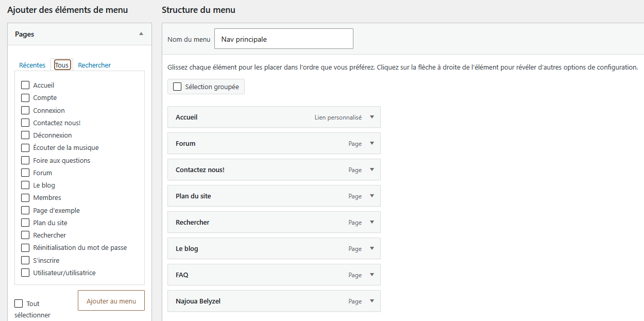The width and height of the screenshot is (644, 321).
Task: Click the Lien personnalisé type label
Action: 338,117
